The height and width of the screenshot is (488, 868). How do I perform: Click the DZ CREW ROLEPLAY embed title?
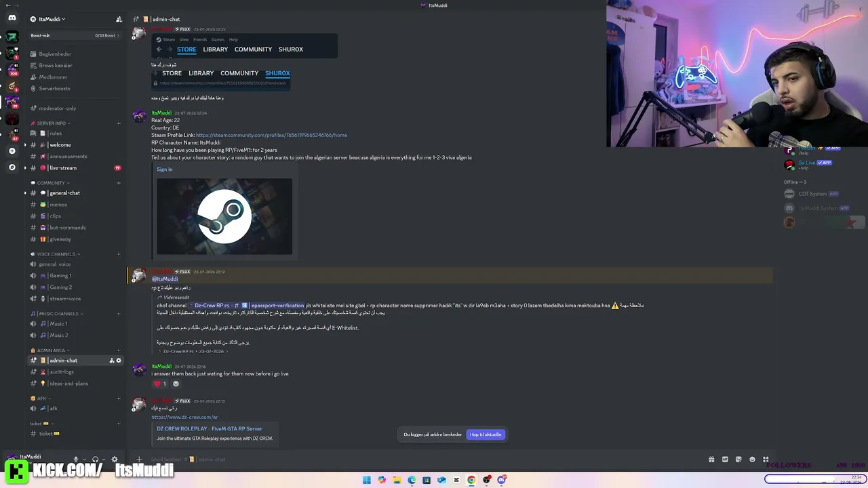(x=210, y=429)
